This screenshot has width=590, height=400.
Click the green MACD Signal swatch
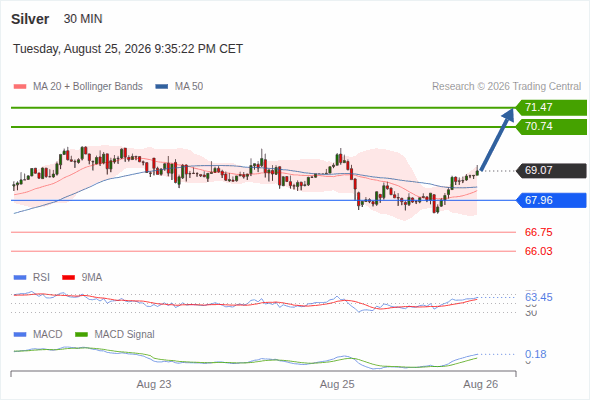(81, 335)
